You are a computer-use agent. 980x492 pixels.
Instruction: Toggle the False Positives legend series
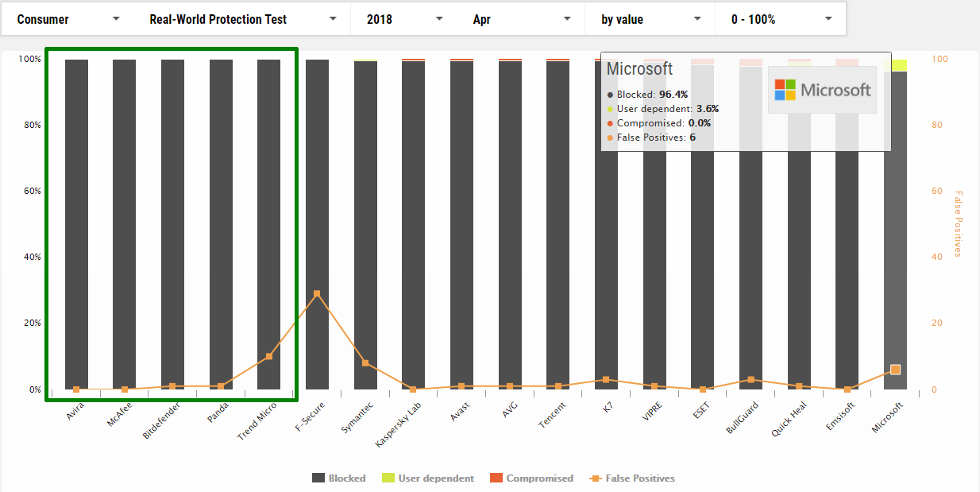coord(631,478)
